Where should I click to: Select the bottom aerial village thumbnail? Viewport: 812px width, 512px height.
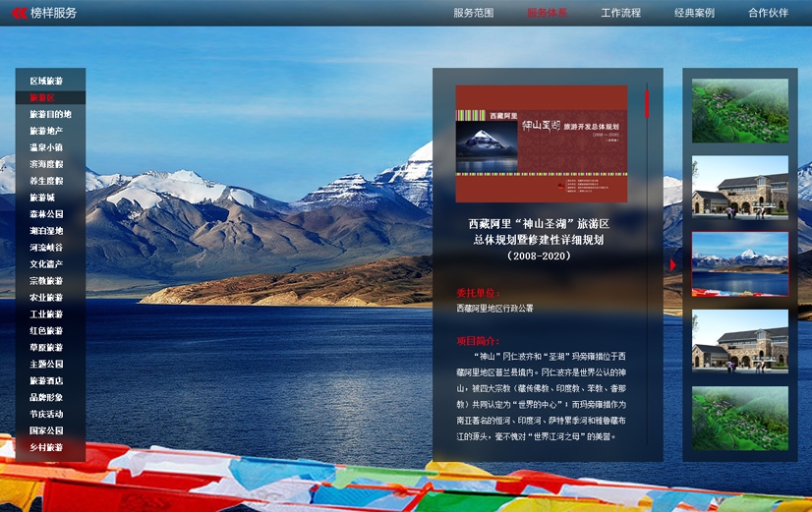pyautogui.click(x=739, y=418)
